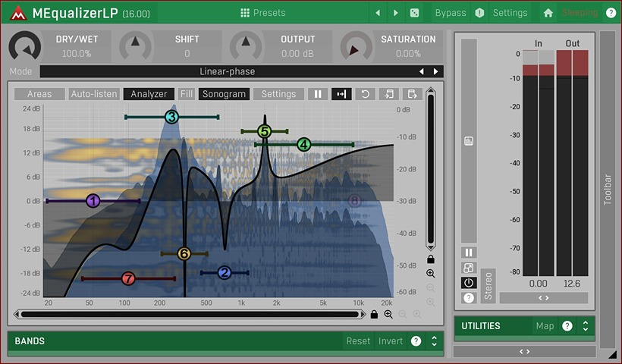This screenshot has height=364, width=622.
Task: Toggle the horizontal zoom lock icon
Action: pos(374,315)
